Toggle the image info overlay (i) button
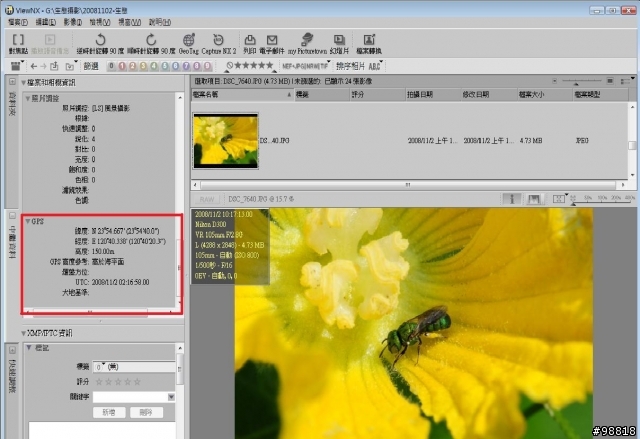Viewport: 640px width, 439px height. pyautogui.click(x=512, y=199)
